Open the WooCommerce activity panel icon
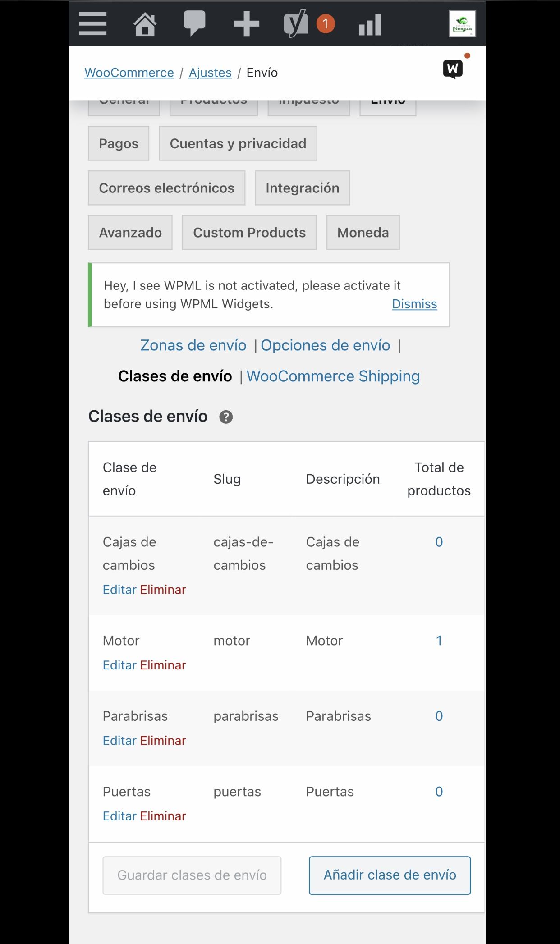 [453, 69]
